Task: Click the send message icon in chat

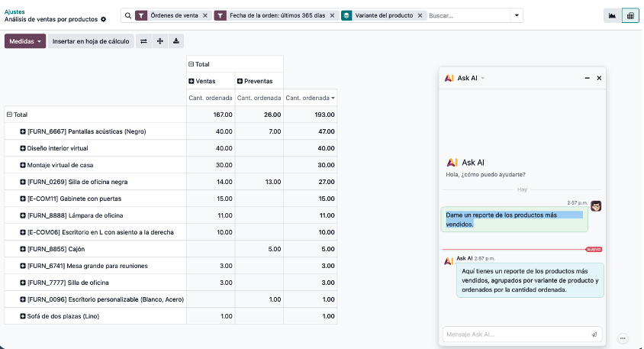Action: pos(594,334)
